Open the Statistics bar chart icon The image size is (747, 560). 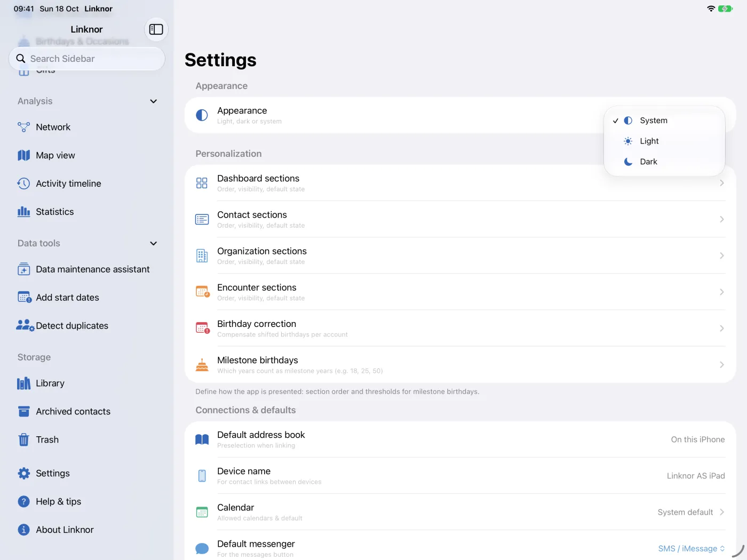(x=23, y=212)
